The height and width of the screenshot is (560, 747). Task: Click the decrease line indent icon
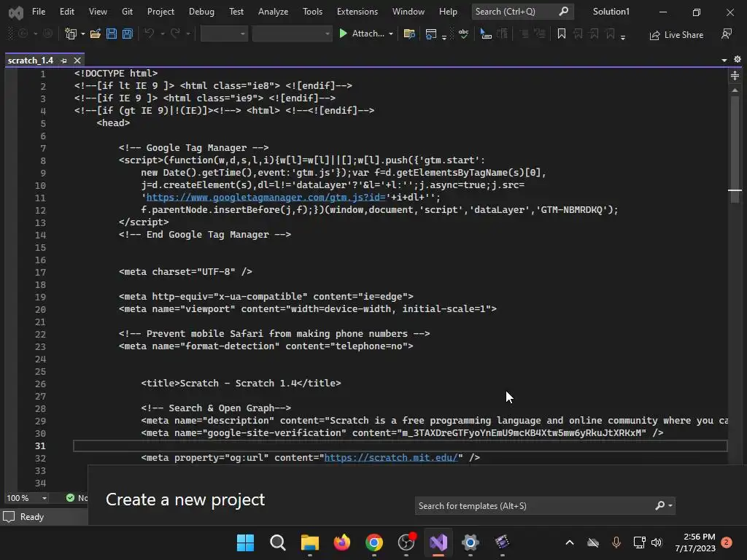(x=524, y=34)
